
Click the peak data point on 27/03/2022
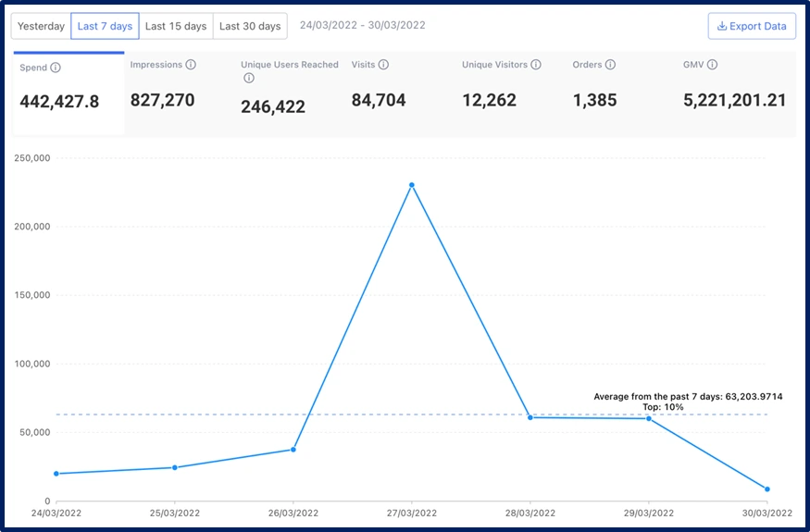click(x=412, y=185)
